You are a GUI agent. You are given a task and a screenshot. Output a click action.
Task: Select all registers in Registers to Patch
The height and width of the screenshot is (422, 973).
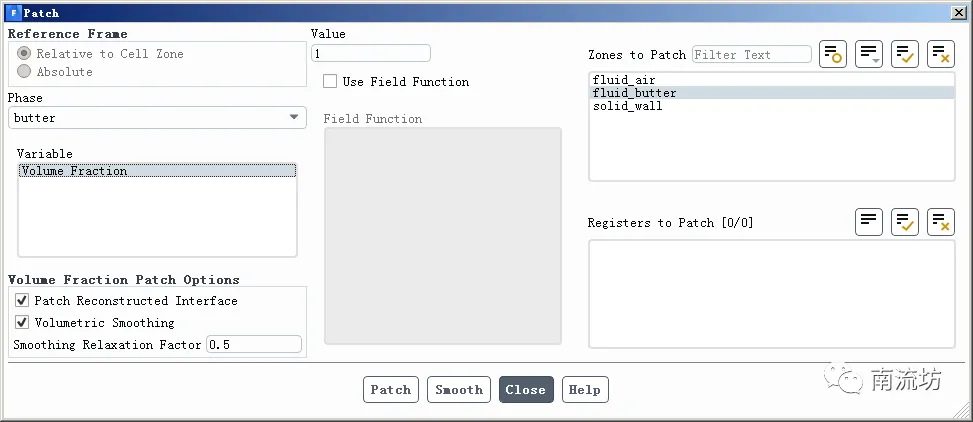pyautogui.click(x=904, y=222)
